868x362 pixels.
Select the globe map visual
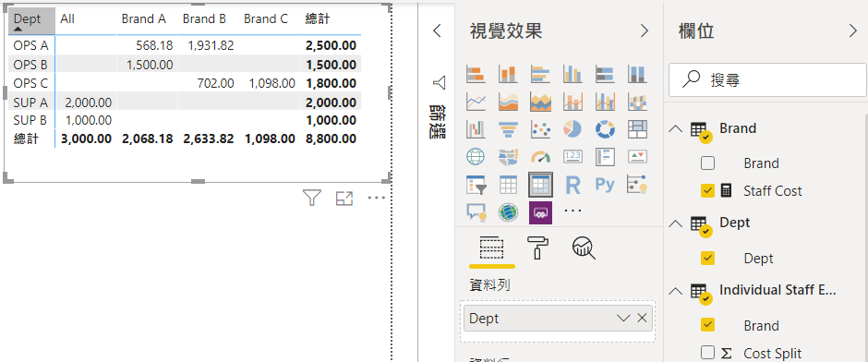476,157
